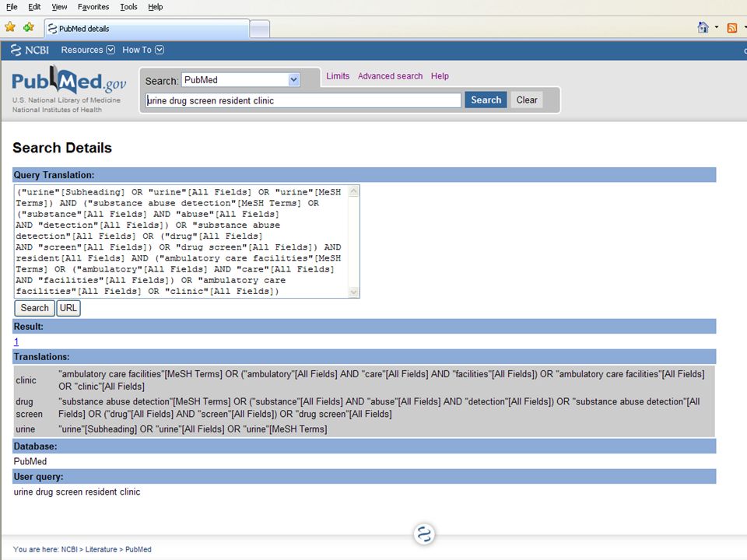Click the Clear button

tap(527, 100)
